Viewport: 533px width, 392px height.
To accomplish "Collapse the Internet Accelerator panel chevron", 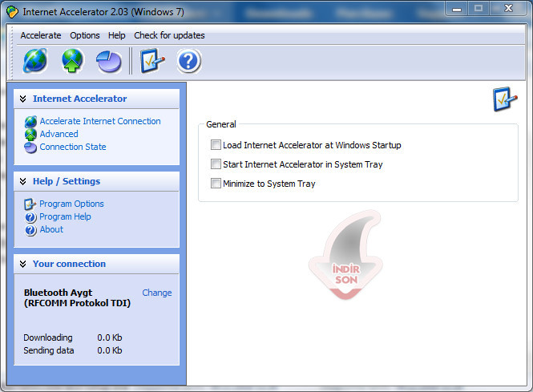I will [22, 99].
